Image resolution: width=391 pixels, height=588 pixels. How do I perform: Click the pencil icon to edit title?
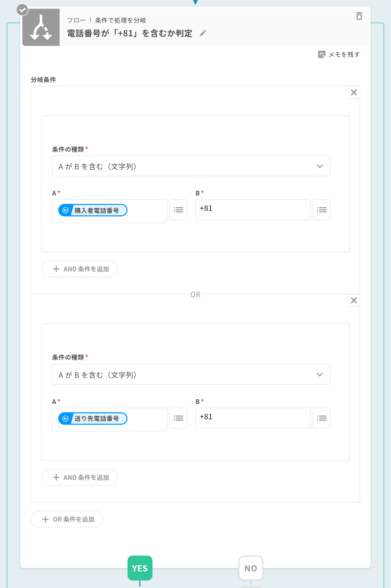[203, 33]
